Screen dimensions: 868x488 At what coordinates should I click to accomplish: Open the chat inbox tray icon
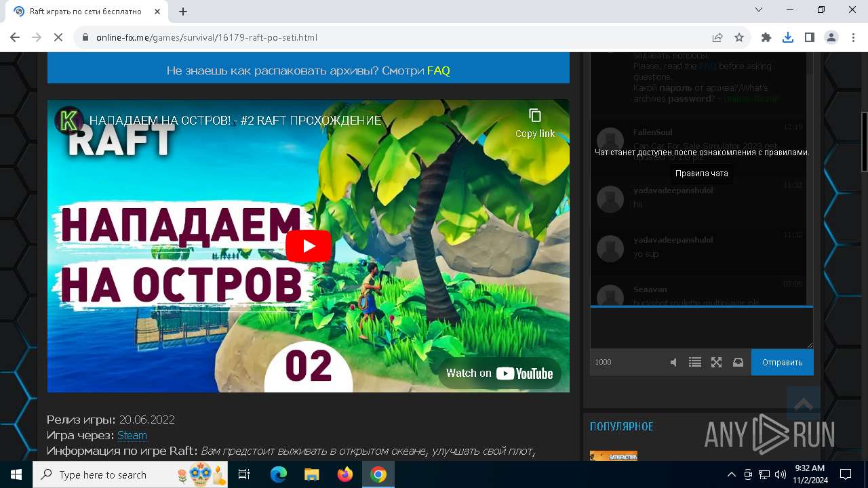tap(738, 363)
